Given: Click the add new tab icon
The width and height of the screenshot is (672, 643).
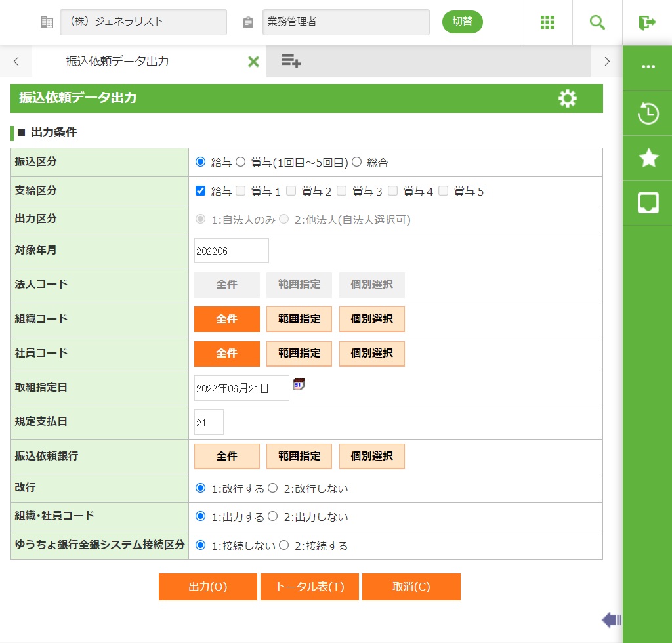Looking at the screenshot, I should [x=291, y=62].
